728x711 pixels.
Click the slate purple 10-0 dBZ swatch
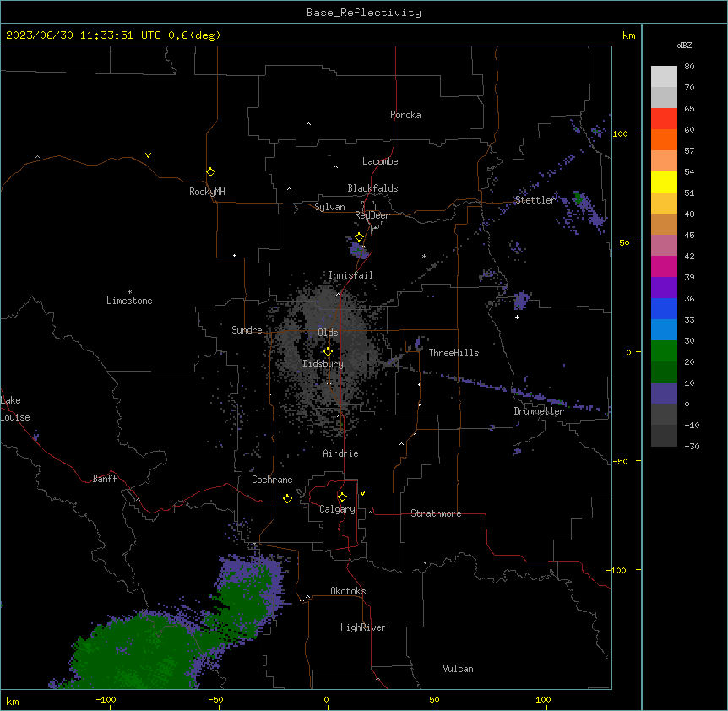[x=664, y=393]
